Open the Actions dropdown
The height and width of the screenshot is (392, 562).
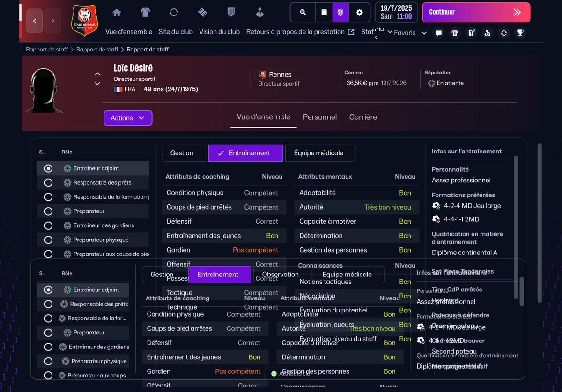[128, 118]
